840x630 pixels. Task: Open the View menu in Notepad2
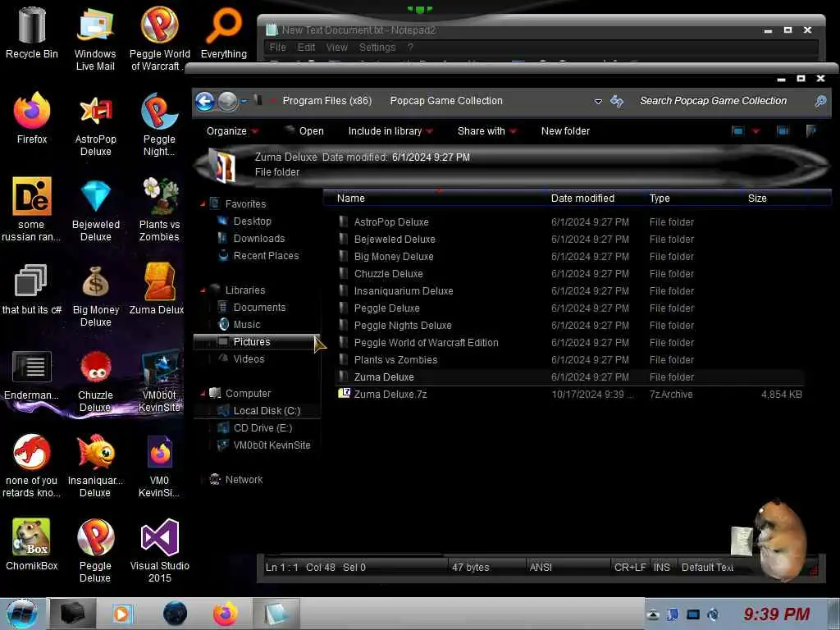point(337,47)
